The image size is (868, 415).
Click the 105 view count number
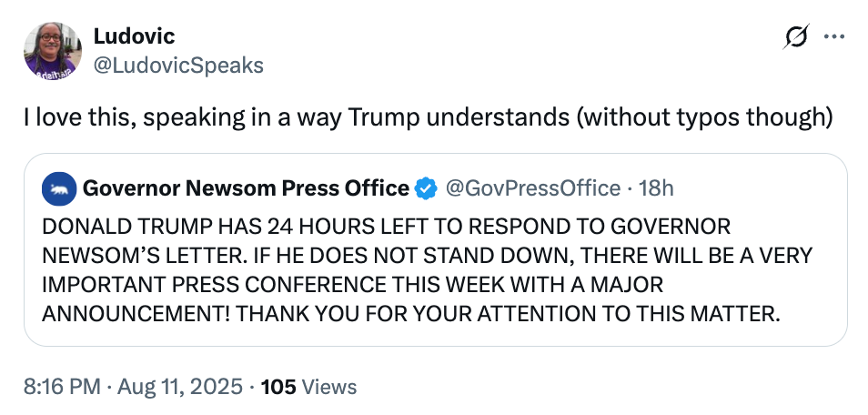(278, 387)
